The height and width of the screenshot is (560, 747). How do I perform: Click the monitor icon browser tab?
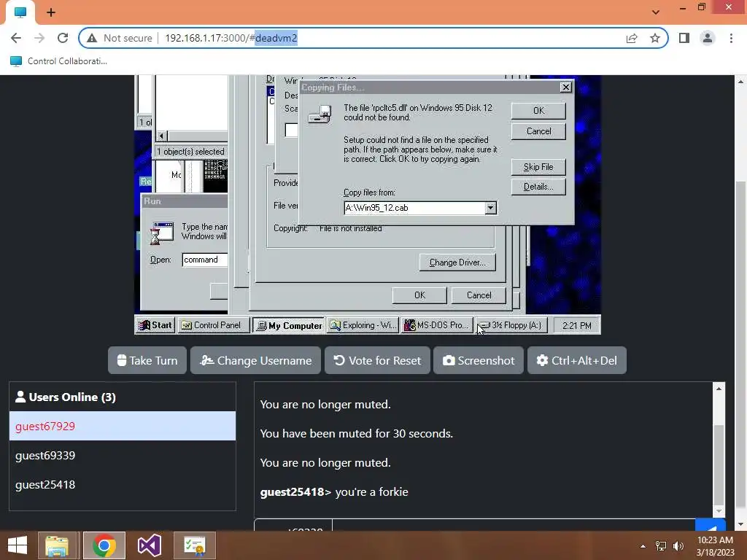coord(20,12)
